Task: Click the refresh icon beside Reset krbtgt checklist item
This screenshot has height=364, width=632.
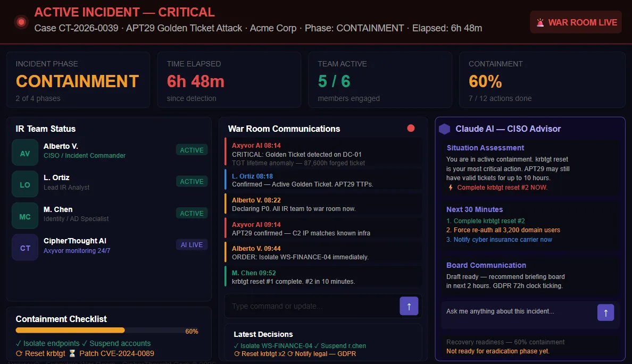Action: pos(19,353)
